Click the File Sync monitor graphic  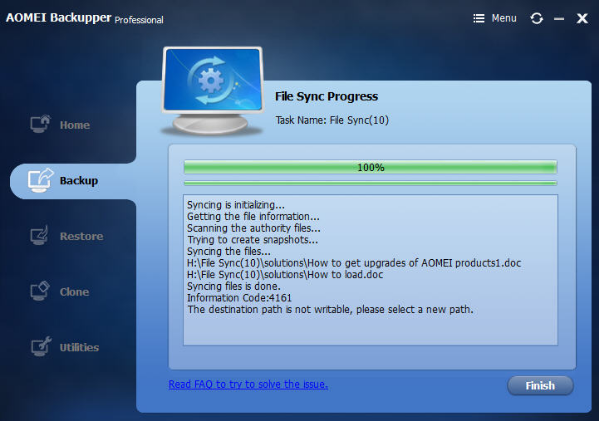[212, 91]
